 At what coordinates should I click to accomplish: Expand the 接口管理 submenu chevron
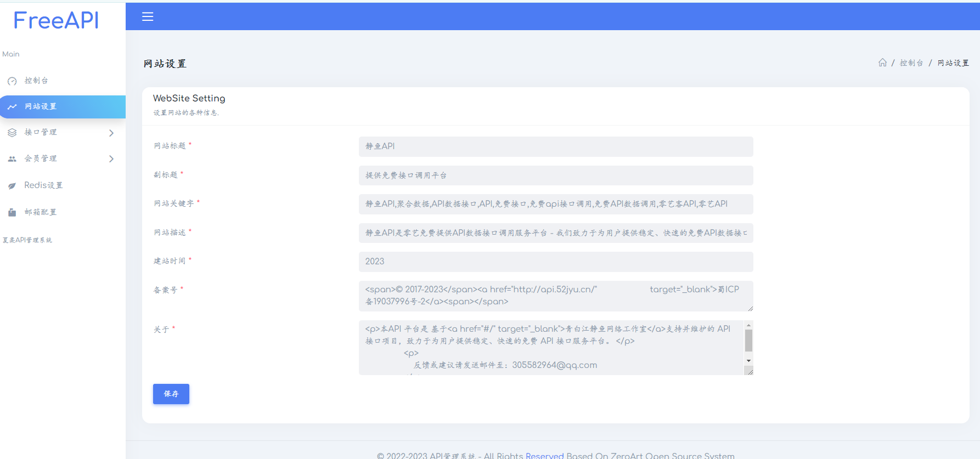111,133
